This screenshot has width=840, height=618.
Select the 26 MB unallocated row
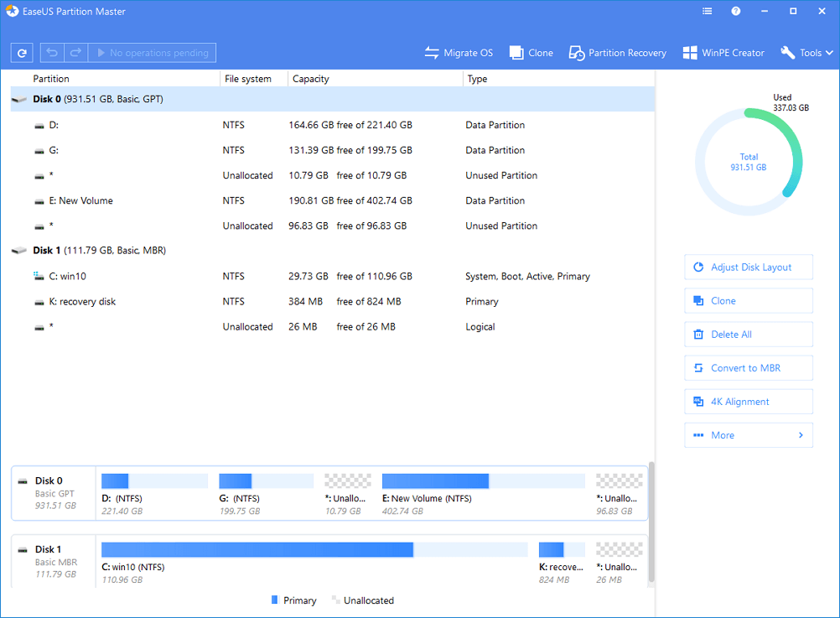332,326
